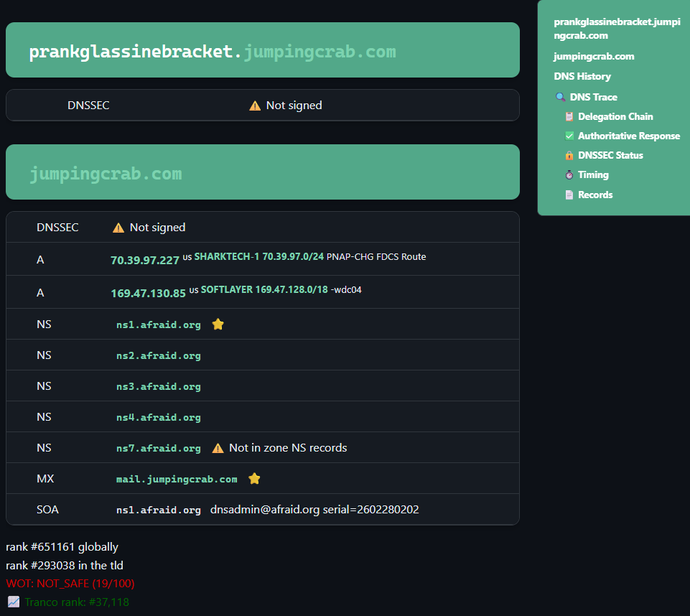Click the chart icon beside Tranco rank
The height and width of the screenshot is (616, 690).
coord(14,602)
